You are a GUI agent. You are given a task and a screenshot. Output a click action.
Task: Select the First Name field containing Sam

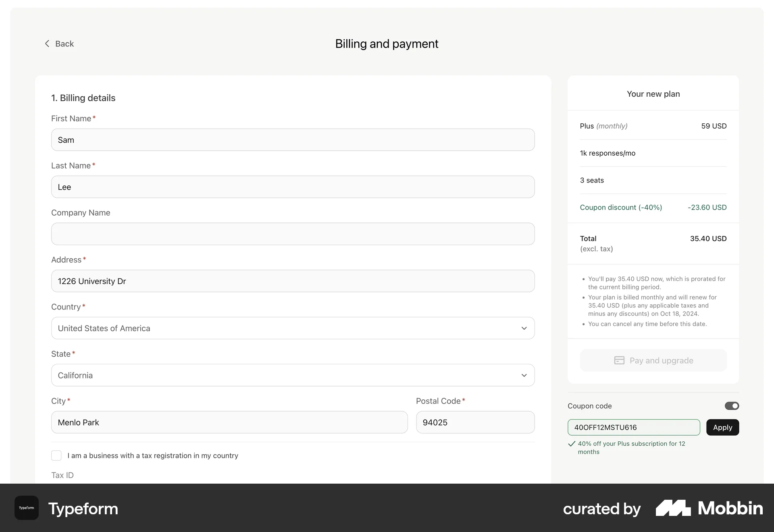pyautogui.click(x=292, y=140)
